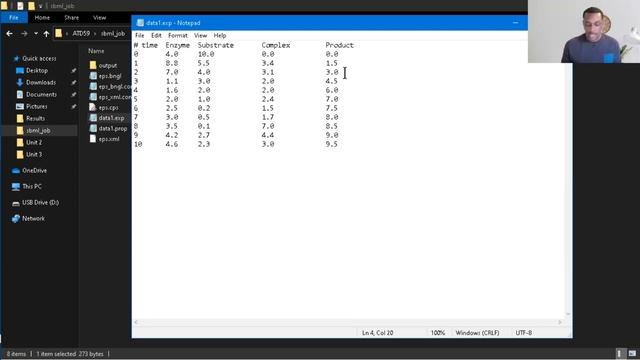This screenshot has width=640, height=360.
Task: Click the Explorer back arrow
Action: click(9, 33)
